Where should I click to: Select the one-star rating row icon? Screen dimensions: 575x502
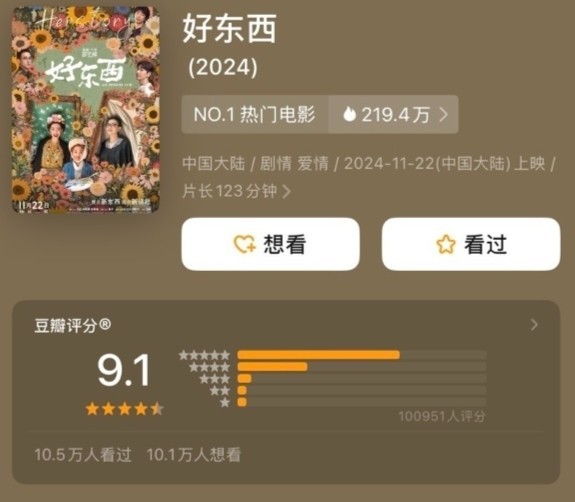click(225, 402)
